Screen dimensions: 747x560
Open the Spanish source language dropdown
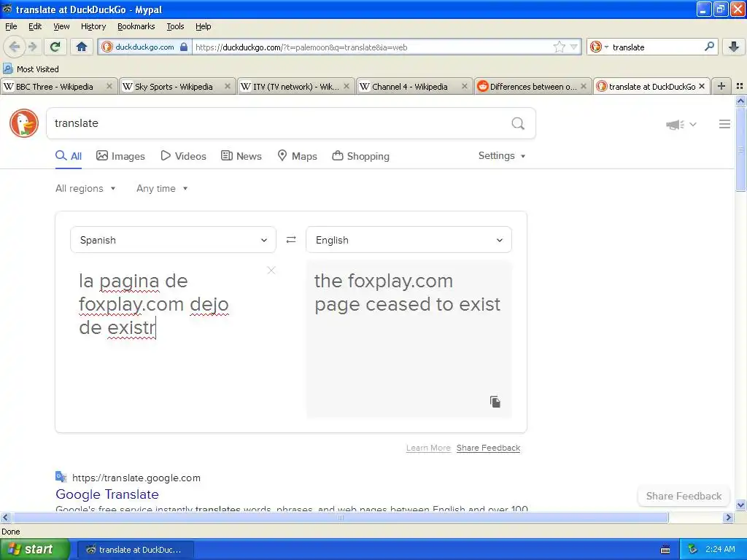point(173,239)
